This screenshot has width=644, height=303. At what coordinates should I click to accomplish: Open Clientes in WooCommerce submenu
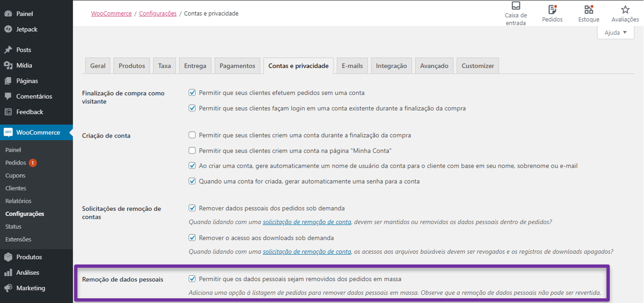click(15, 188)
